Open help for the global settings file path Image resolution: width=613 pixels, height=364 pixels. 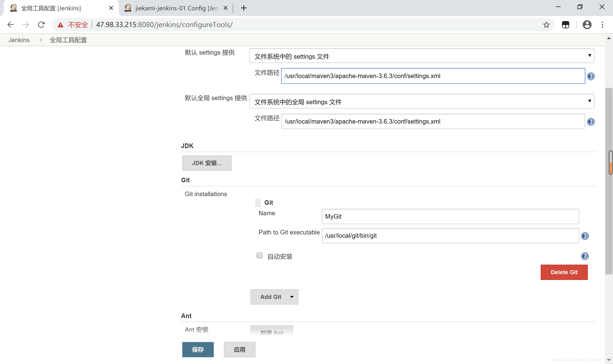591,122
